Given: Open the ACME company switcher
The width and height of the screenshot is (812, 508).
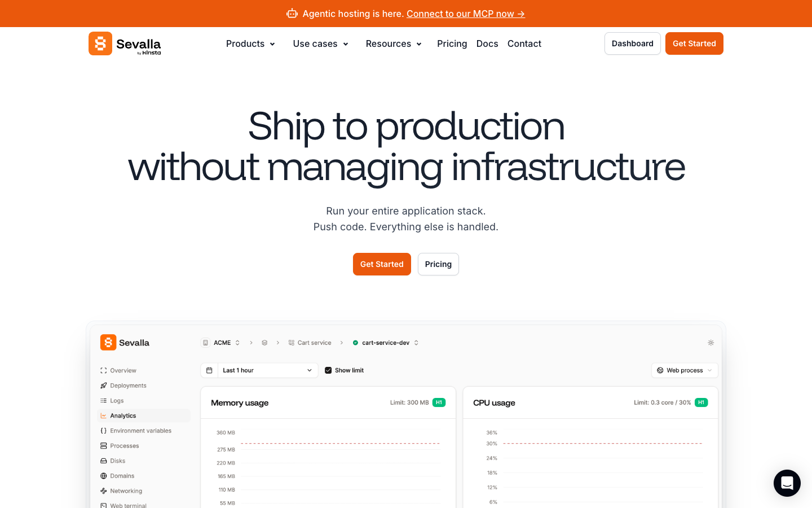Looking at the screenshot, I should pos(221,343).
